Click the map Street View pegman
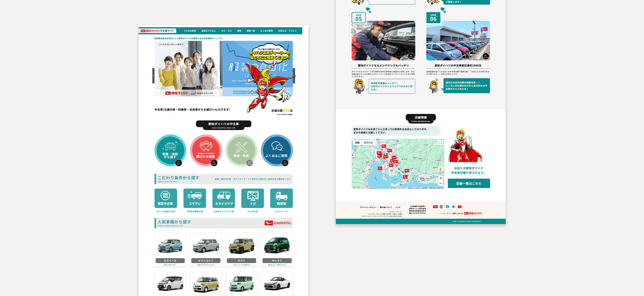This screenshot has width=644, height=296. click(441, 169)
